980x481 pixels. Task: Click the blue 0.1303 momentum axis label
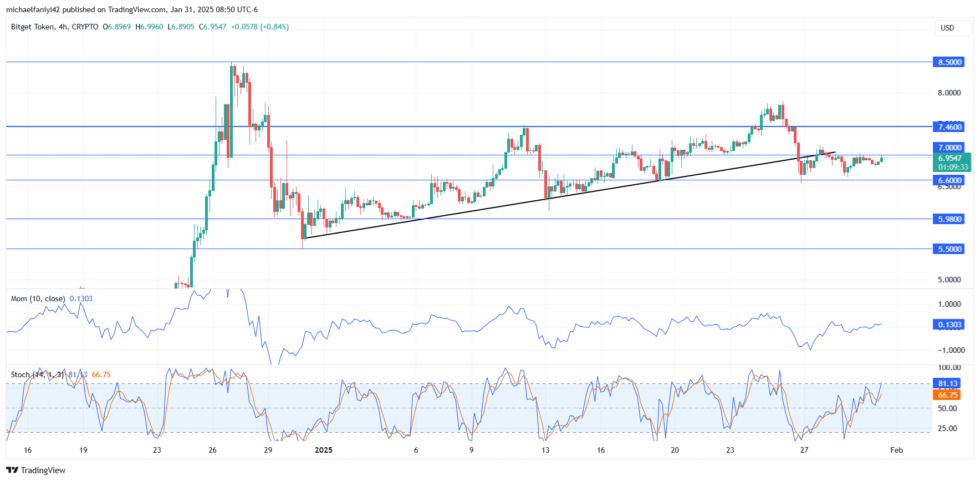949,325
